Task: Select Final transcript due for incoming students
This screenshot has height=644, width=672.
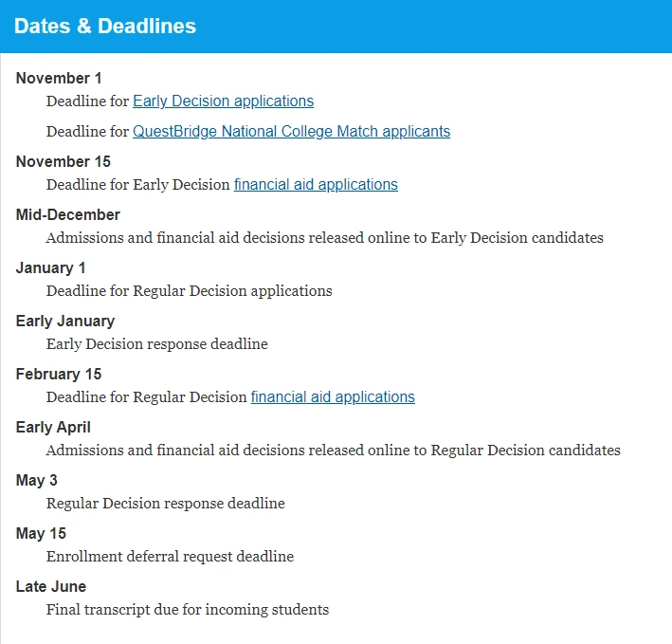Action: click(188, 609)
